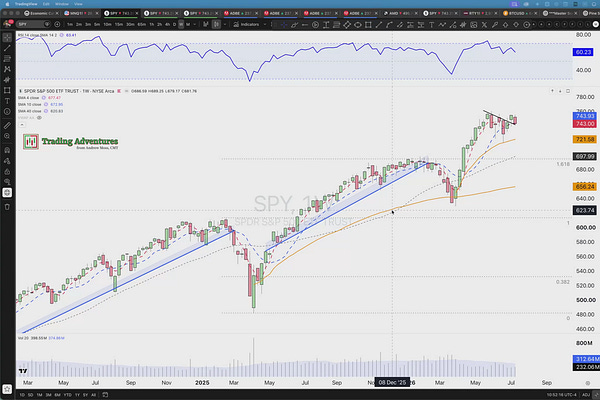
Task: Click the trash icon to remove drawings
Action: pyautogui.click(x=7, y=207)
